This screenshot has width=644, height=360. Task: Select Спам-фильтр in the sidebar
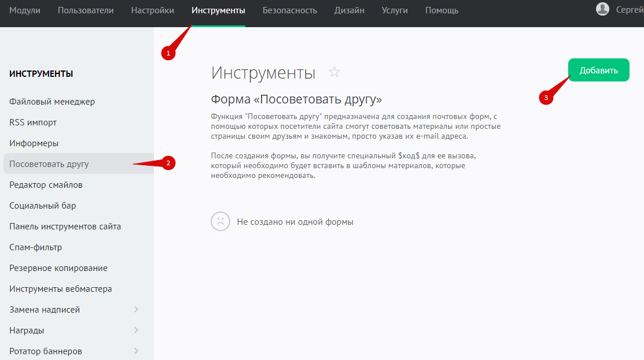(x=36, y=247)
